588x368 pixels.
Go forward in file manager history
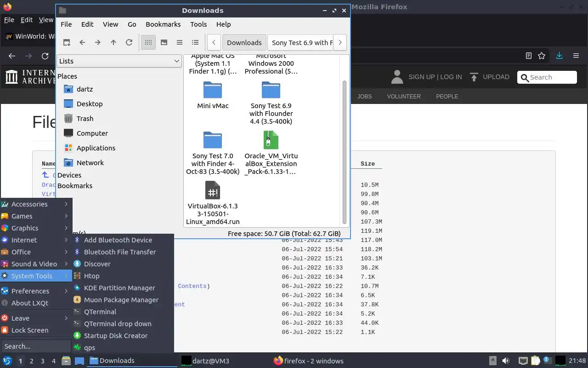click(98, 42)
